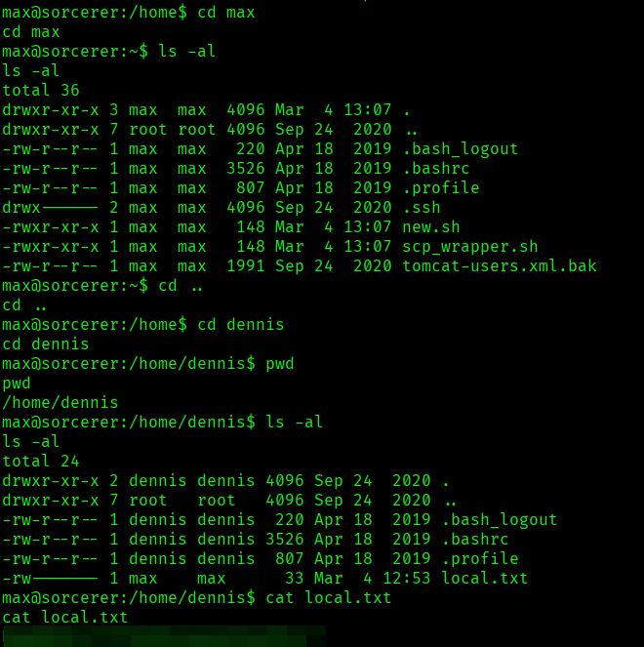Click the .bash_logout entry owned by dennis
644x647 pixels.
[500, 519]
